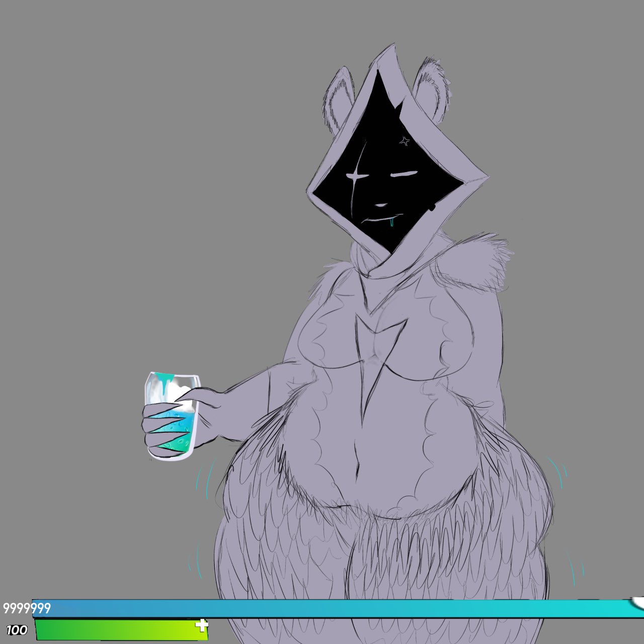Click the character's small nose
644x644 pixels.
[381, 204]
